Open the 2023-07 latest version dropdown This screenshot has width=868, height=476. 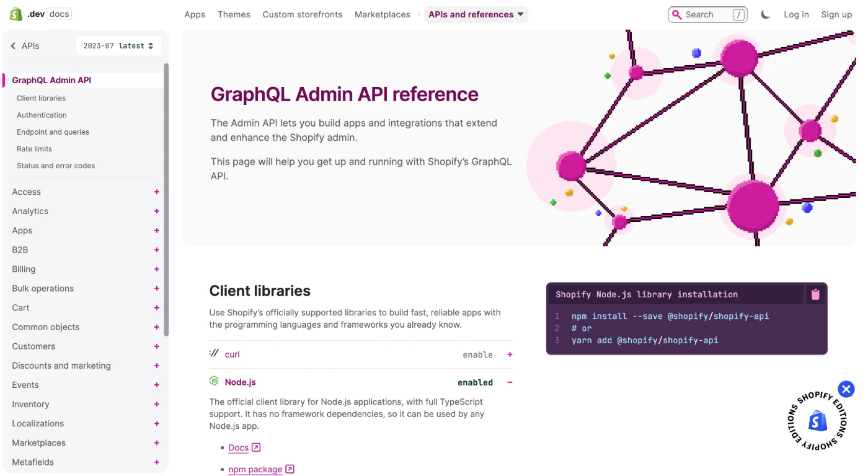tap(118, 46)
